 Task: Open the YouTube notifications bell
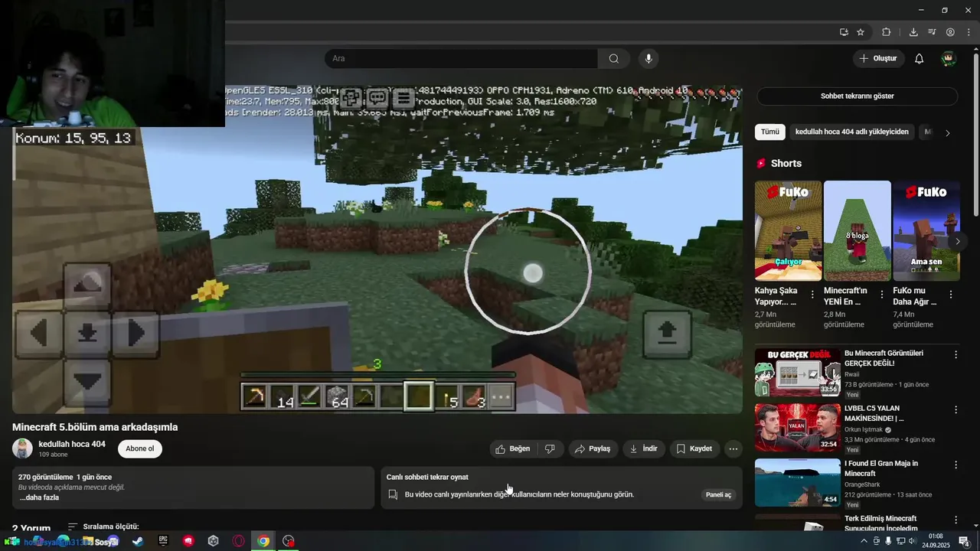pyautogui.click(x=920, y=59)
